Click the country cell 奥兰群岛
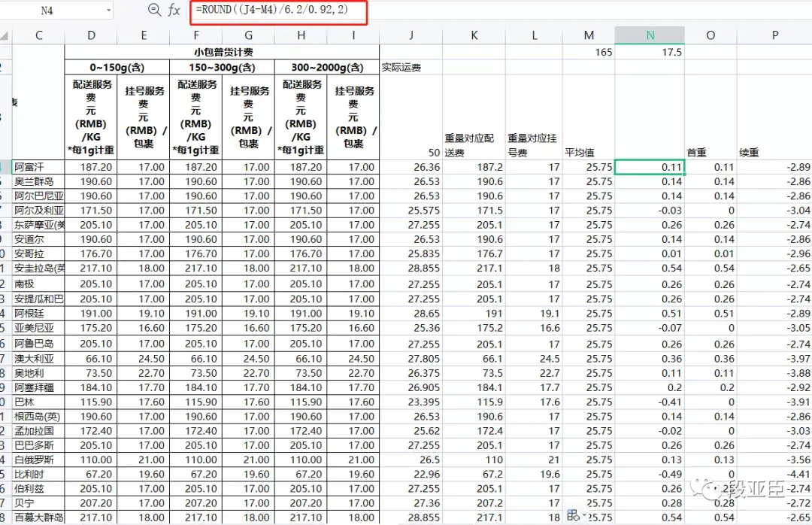 tap(39, 181)
